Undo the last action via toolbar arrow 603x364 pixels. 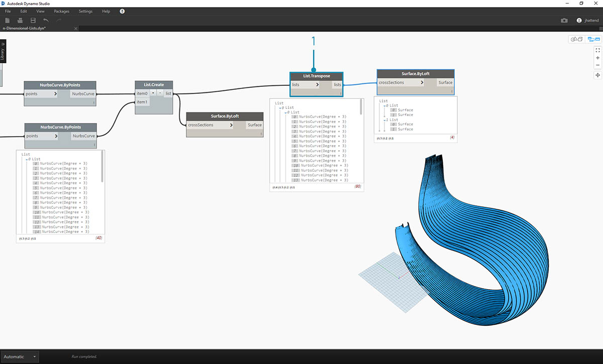[x=46, y=21]
